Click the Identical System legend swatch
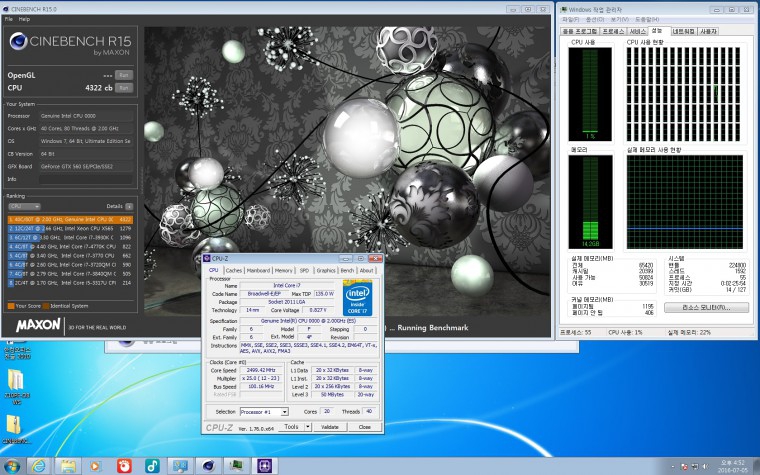This screenshot has height=475, width=760. pyautogui.click(x=46, y=306)
